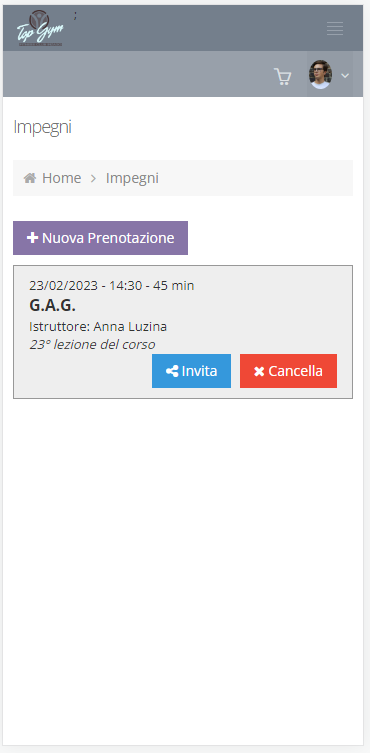Click the 23/02/2023 booking date line

click(111, 286)
